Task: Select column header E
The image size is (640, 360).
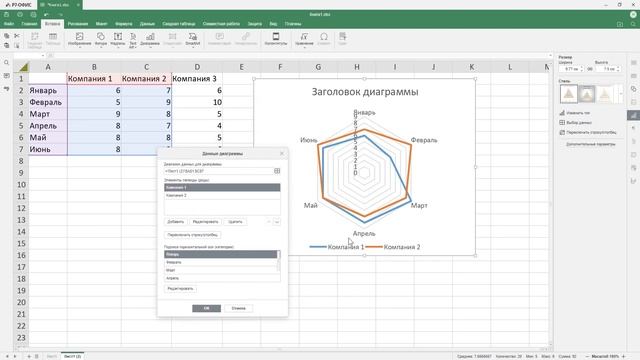Action: click(x=241, y=67)
